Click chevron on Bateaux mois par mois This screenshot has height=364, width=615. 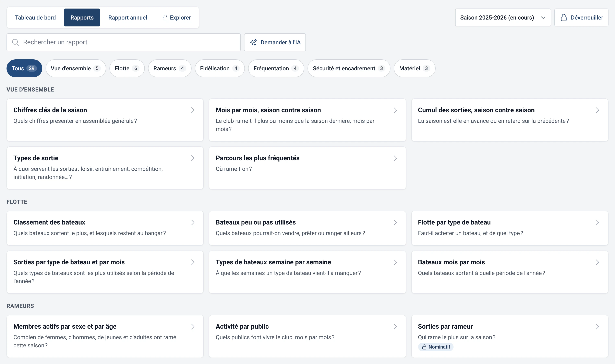597,262
